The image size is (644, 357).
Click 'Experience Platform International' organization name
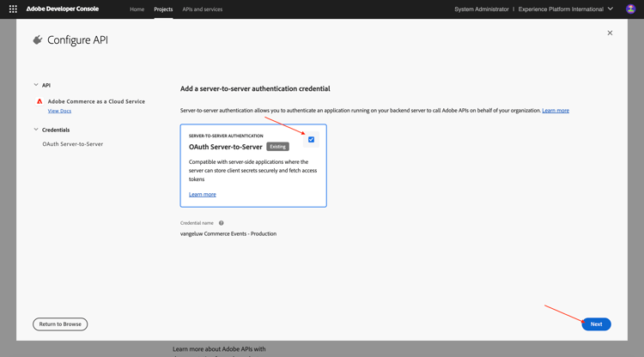click(561, 9)
